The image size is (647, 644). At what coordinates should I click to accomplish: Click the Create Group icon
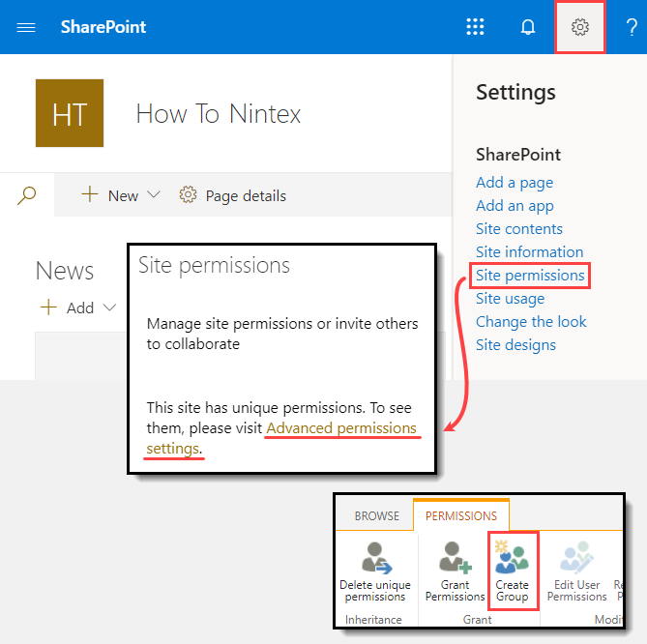tap(512, 557)
